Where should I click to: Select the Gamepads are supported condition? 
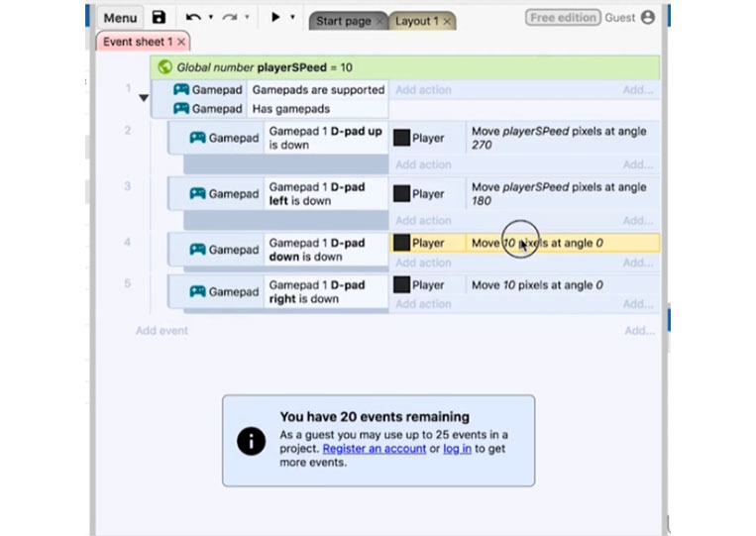point(318,90)
